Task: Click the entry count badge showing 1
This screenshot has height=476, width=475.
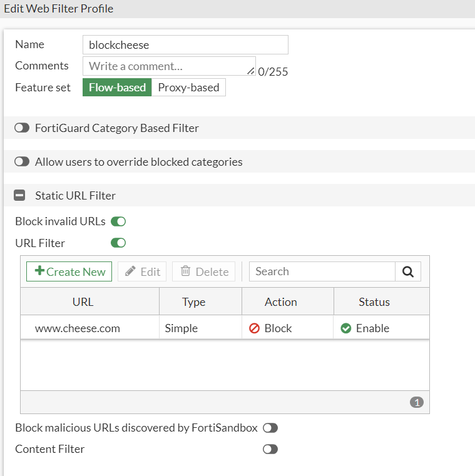Action: pos(417,402)
